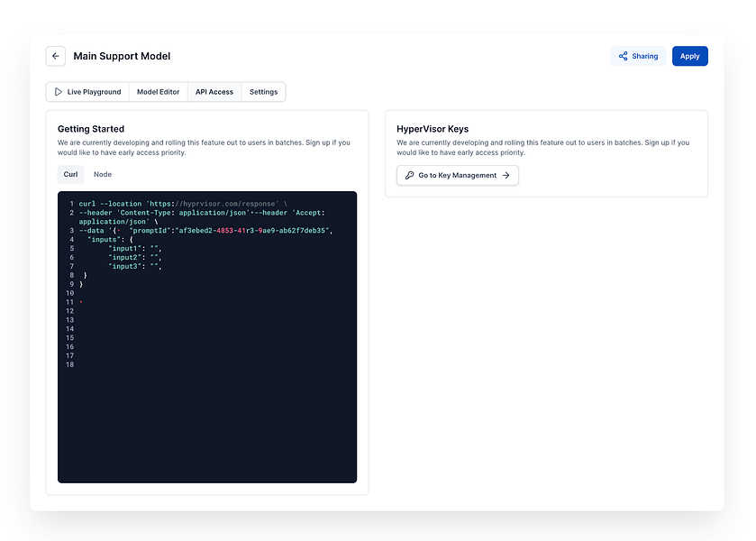Click the share icon in Sharing button
Viewport: 756px width, 541px height.
(x=623, y=56)
